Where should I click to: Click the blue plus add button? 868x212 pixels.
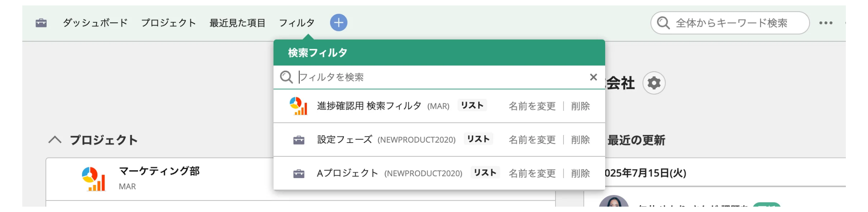(x=338, y=23)
